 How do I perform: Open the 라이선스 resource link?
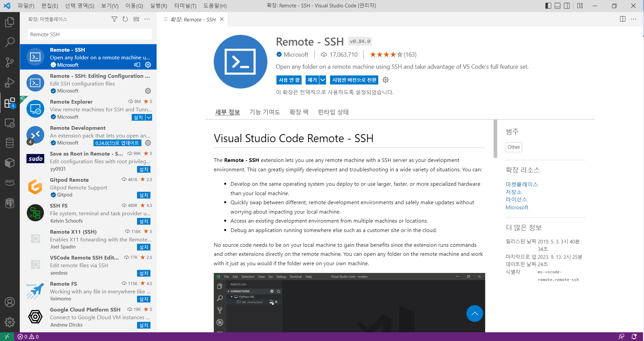click(x=516, y=200)
